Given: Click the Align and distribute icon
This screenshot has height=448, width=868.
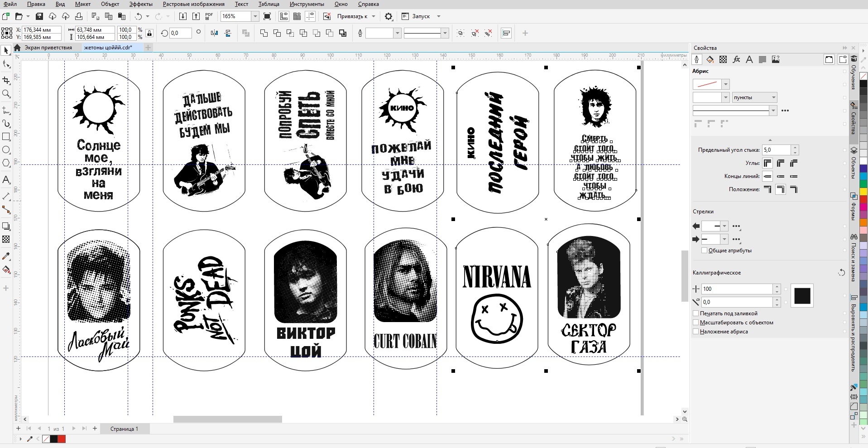Looking at the screenshot, I should pyautogui.click(x=506, y=33).
